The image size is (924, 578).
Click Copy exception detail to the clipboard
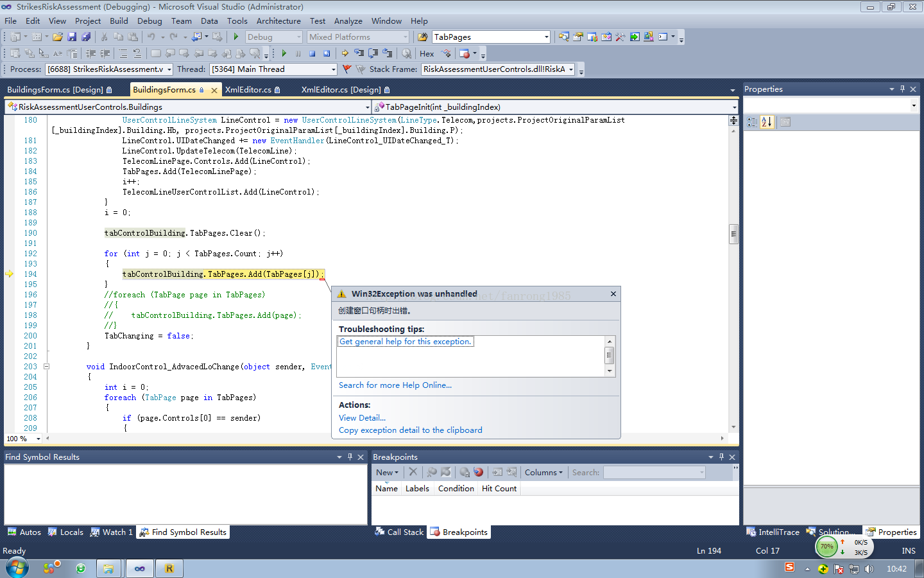tap(410, 430)
